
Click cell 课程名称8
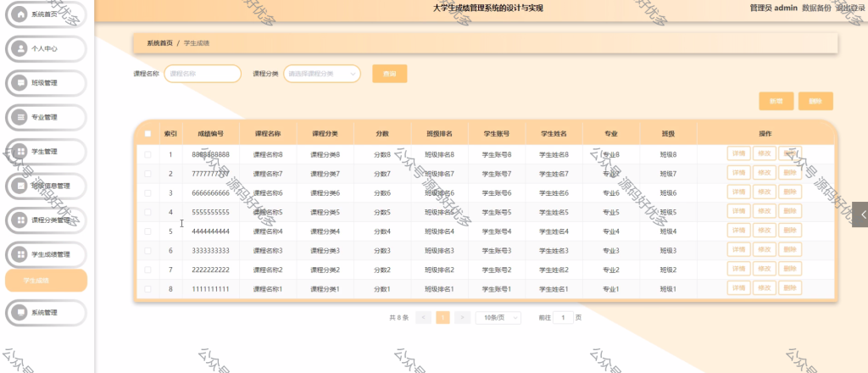(268, 155)
